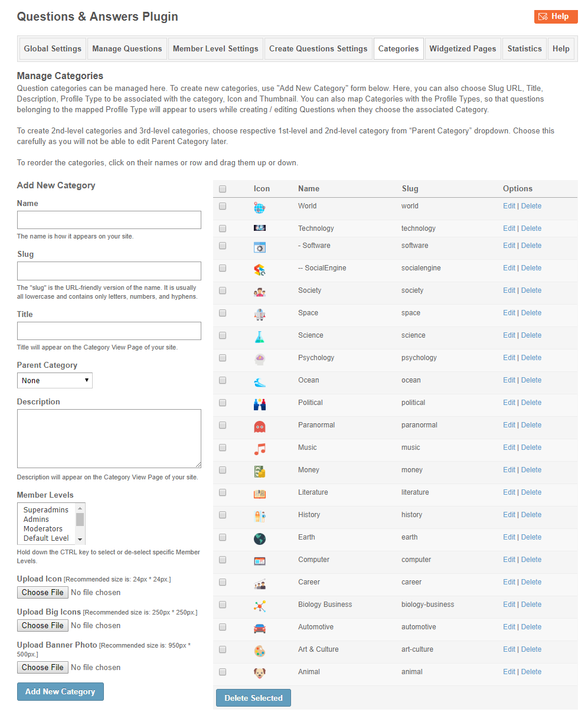Click the car icon for Automotive category
Screen dimensions: 588x722
[259, 628]
